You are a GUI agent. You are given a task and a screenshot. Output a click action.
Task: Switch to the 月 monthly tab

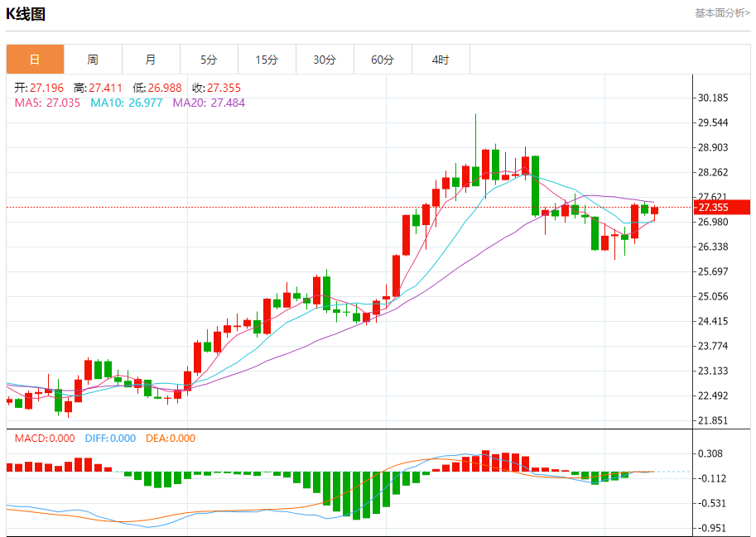[x=151, y=60]
